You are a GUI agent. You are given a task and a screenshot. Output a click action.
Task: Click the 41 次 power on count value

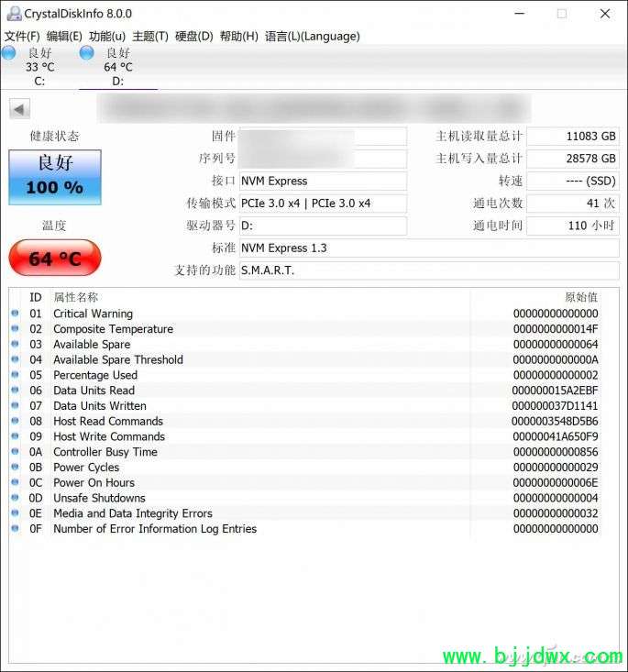[x=573, y=204]
